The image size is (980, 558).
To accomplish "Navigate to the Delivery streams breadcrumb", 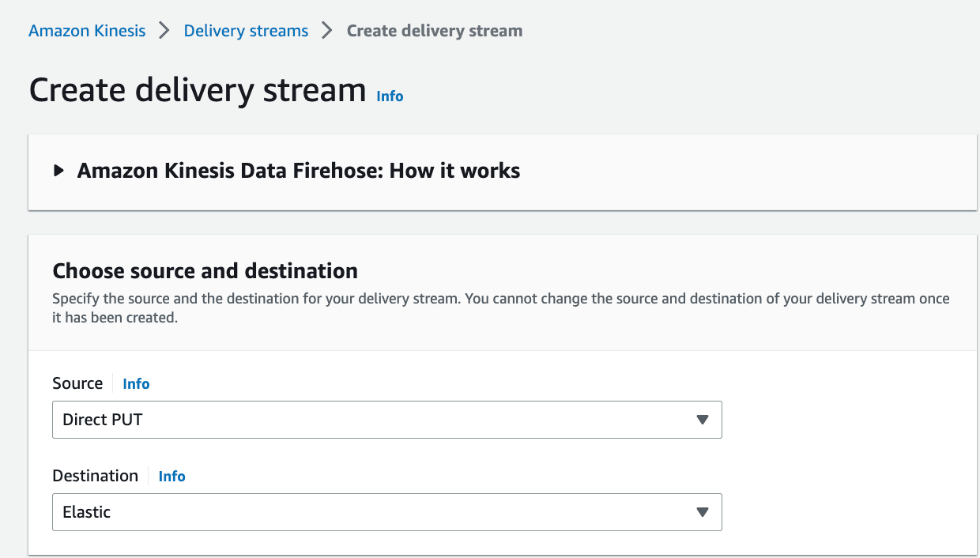I will [246, 31].
